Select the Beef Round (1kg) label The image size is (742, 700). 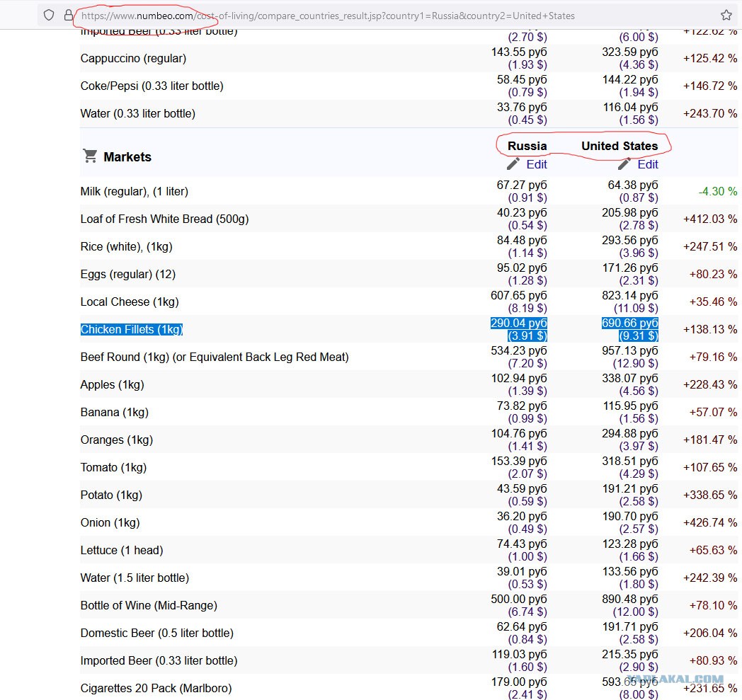tap(215, 357)
